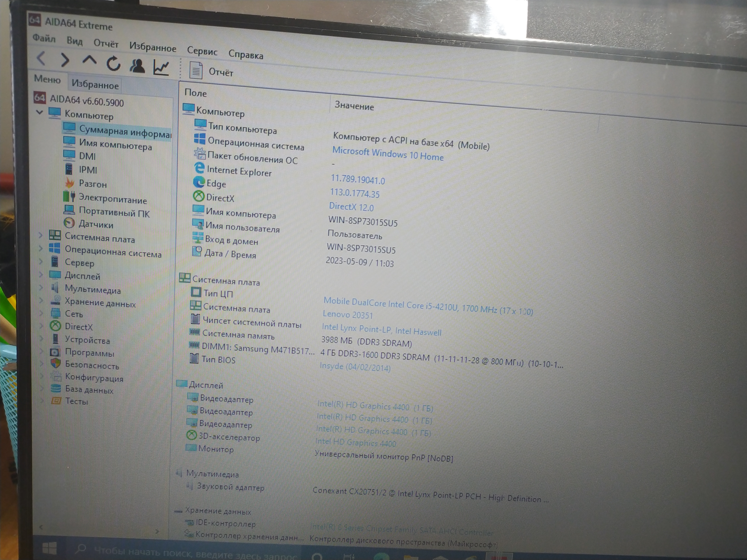Image resolution: width=747 pixels, height=560 pixels.
Task: Select Имя компьютера tree item
Action: 108,145
